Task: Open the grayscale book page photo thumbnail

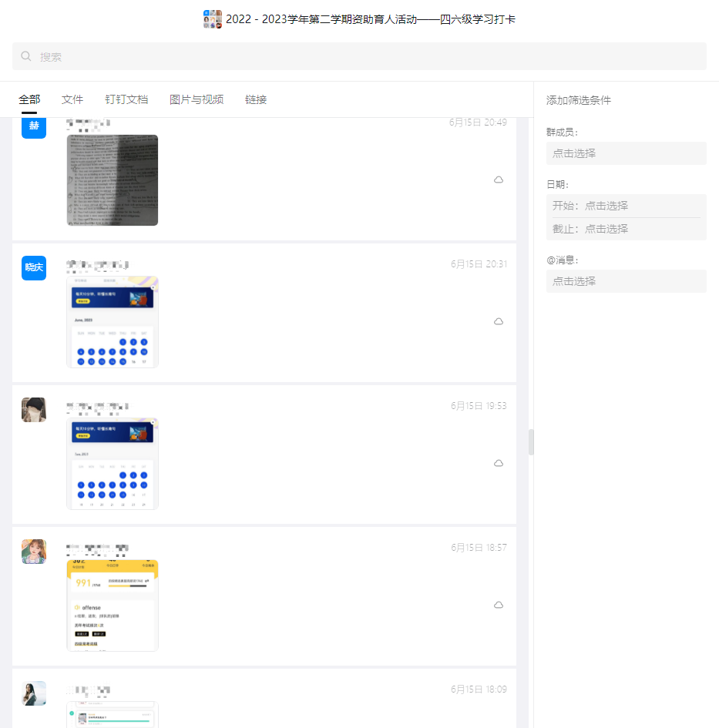Action: coord(113,180)
